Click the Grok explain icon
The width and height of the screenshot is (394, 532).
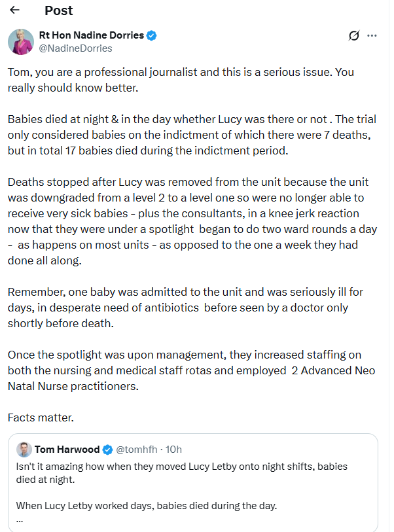tap(354, 35)
